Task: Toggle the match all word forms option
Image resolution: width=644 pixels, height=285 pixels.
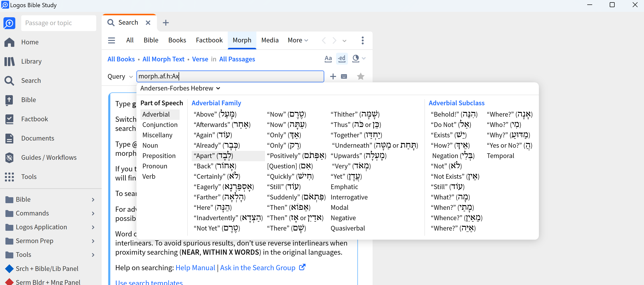Action: 341,59
